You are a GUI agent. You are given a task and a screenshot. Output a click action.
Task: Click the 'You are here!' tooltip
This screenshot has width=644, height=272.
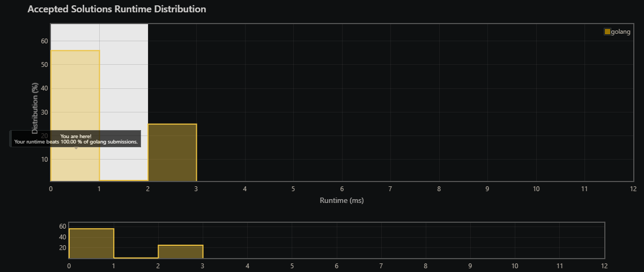[x=76, y=139]
